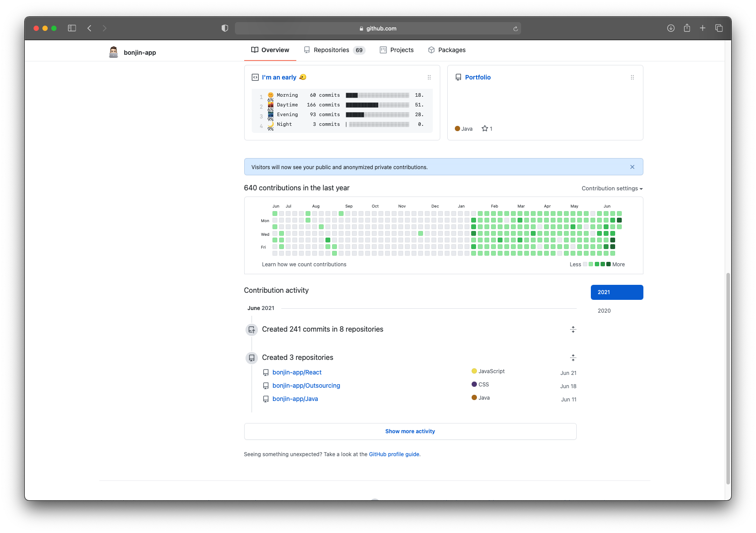756x533 pixels.
Task: Click the grip handle on the Portfolio card
Action: (x=632, y=77)
